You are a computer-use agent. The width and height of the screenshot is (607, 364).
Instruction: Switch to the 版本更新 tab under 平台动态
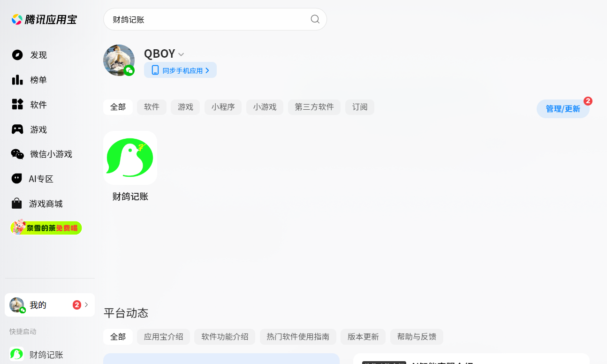coord(363,337)
